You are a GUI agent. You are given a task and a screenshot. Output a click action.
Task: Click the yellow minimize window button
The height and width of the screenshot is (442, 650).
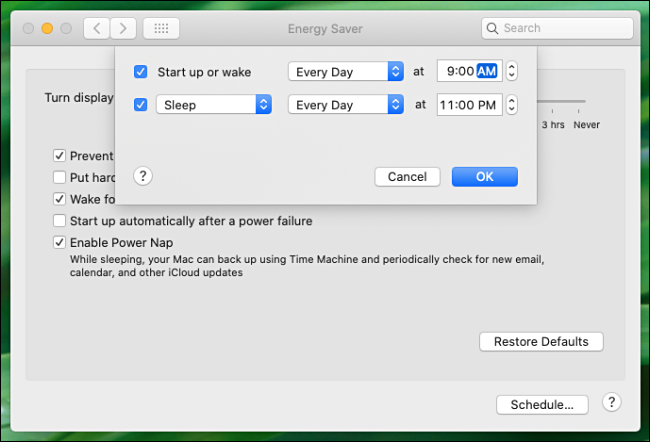pyautogui.click(x=47, y=28)
